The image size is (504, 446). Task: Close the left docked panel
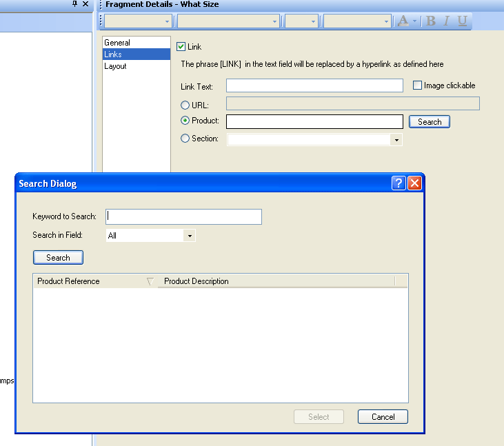click(x=85, y=4)
